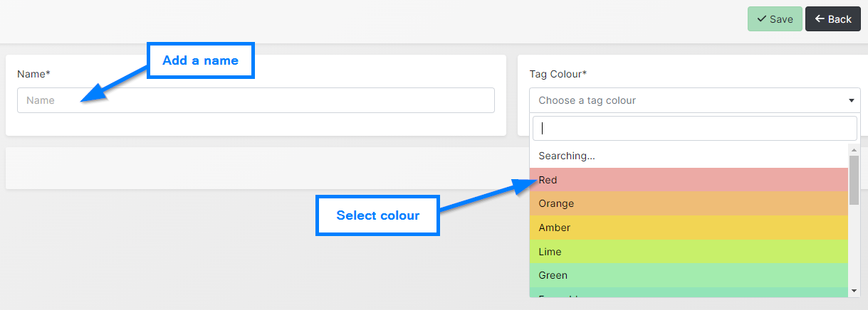The width and height of the screenshot is (868, 310).
Task: Click the colour list scrollbar up arrow
Action: coord(854,149)
